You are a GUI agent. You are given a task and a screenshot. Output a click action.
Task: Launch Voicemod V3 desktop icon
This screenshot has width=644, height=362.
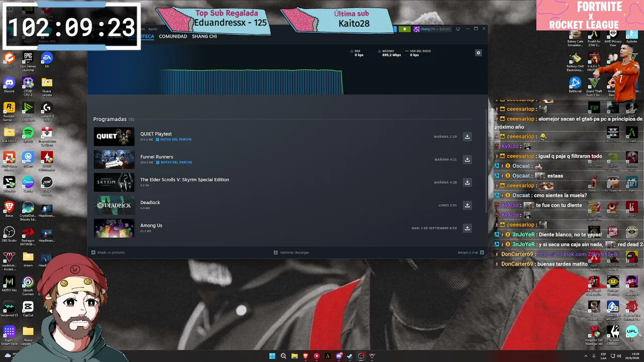pyautogui.click(x=9, y=308)
